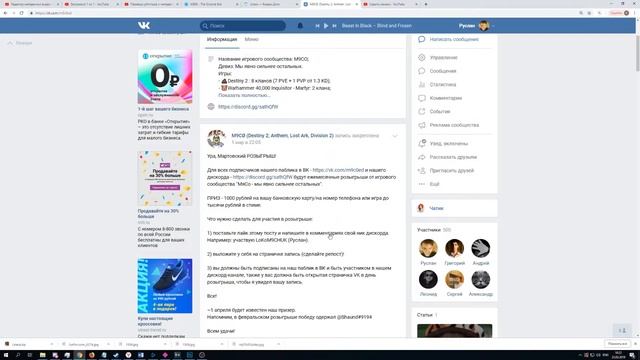Click the VK logo in header
This screenshot has width=640, height=360.
[144, 25]
